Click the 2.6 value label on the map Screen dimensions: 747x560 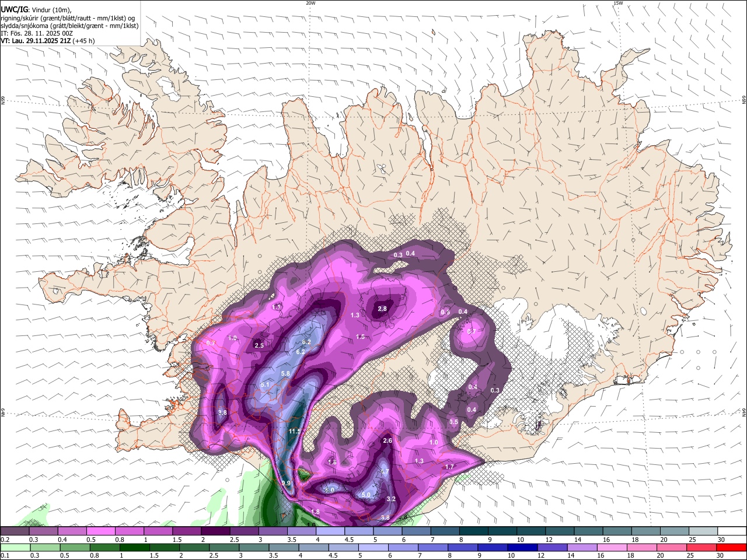[x=388, y=440]
